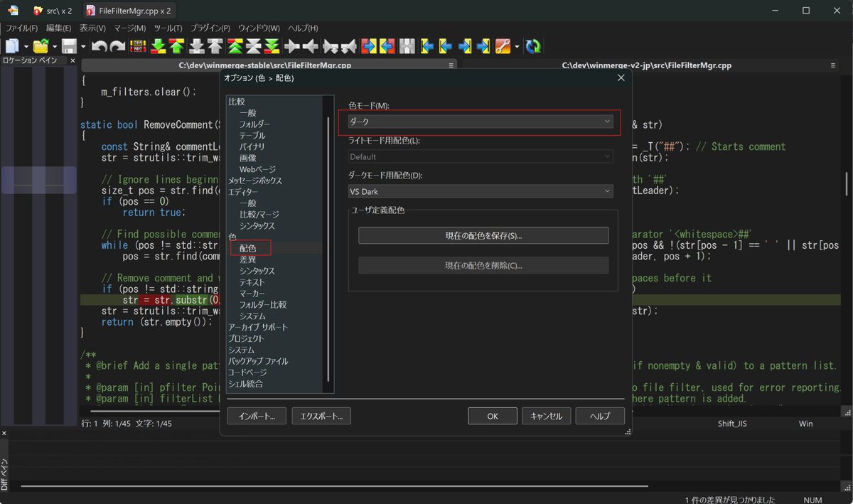Jump to First Difference icon
The image size is (853, 504).
point(235,46)
